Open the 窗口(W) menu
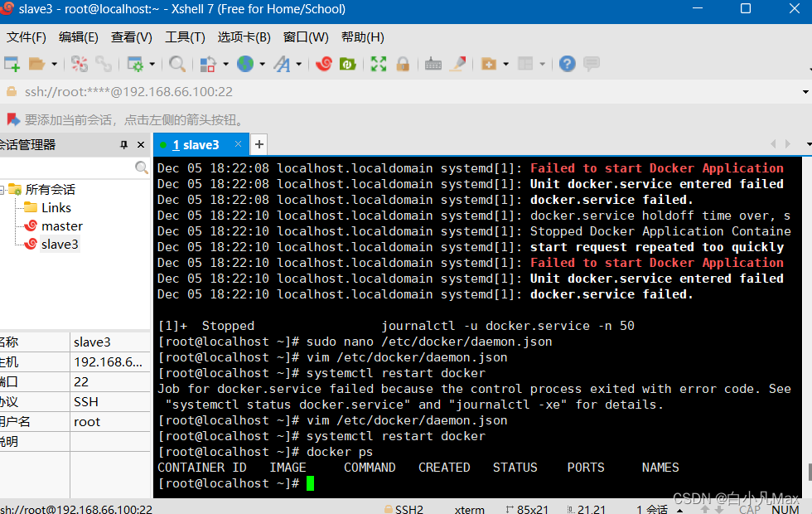 tap(306, 37)
